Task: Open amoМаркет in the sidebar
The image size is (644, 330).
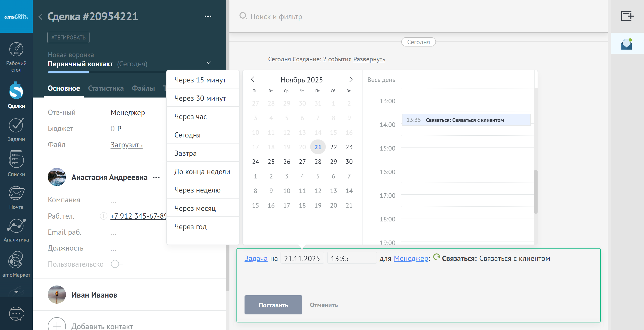Action: tap(16, 264)
